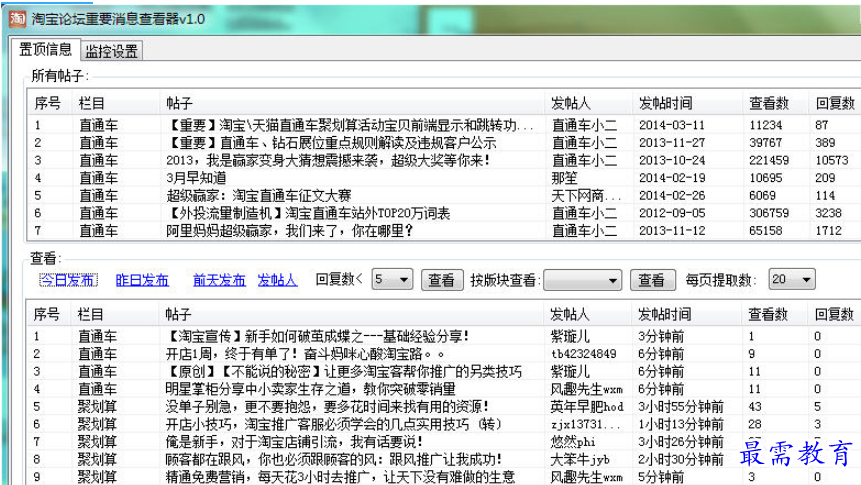Click 查看 button next to 回复数 dropdown
Screen dimensions: 861x485
[x=442, y=280]
